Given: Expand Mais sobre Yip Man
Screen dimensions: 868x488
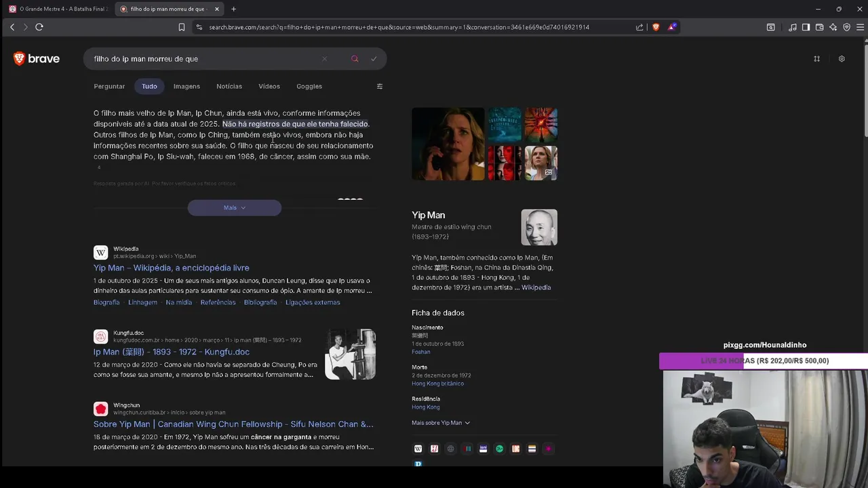Looking at the screenshot, I should 441,423.
